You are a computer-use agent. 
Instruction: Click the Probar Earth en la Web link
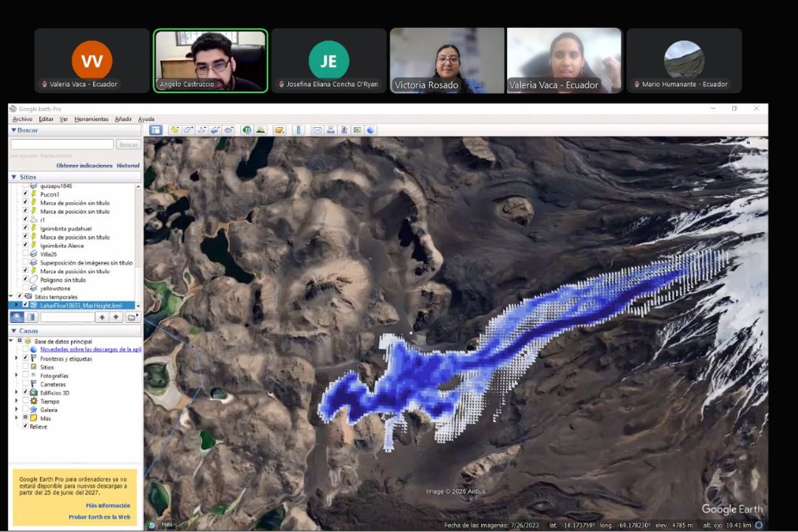(99, 516)
